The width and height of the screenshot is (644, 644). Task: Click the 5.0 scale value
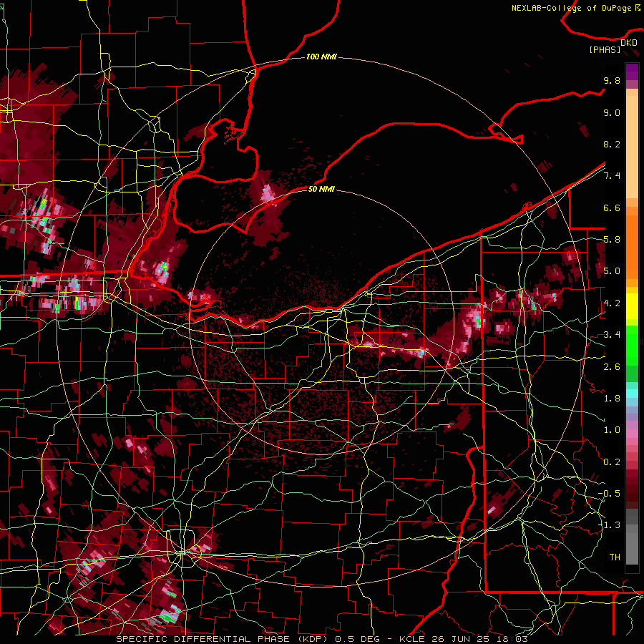click(x=612, y=271)
